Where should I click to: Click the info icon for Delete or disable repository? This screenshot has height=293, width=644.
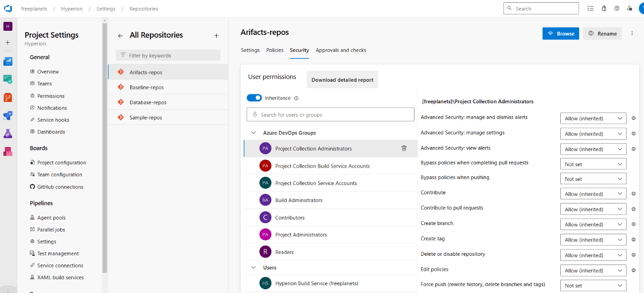tap(633, 255)
